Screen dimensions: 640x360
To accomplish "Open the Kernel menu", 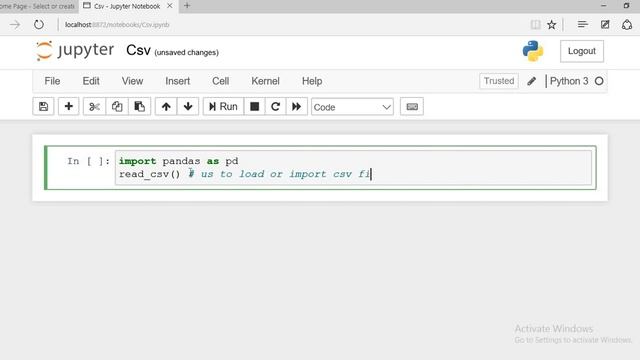I will pyautogui.click(x=265, y=81).
